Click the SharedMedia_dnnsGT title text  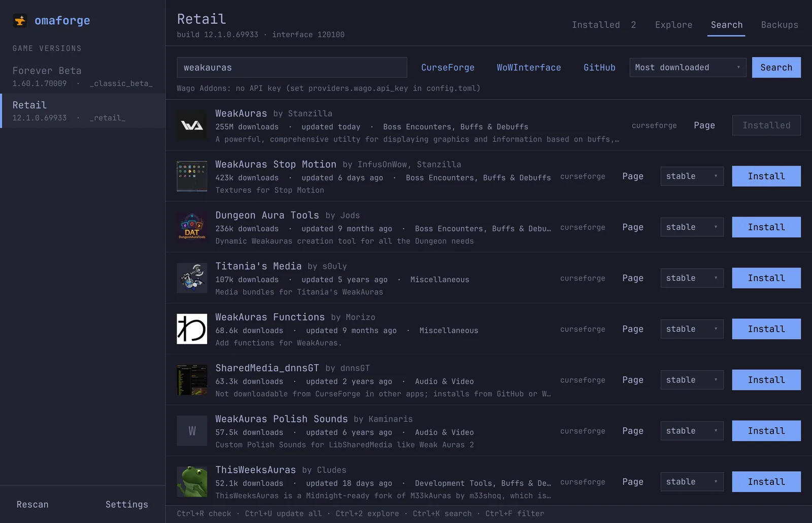tap(267, 368)
